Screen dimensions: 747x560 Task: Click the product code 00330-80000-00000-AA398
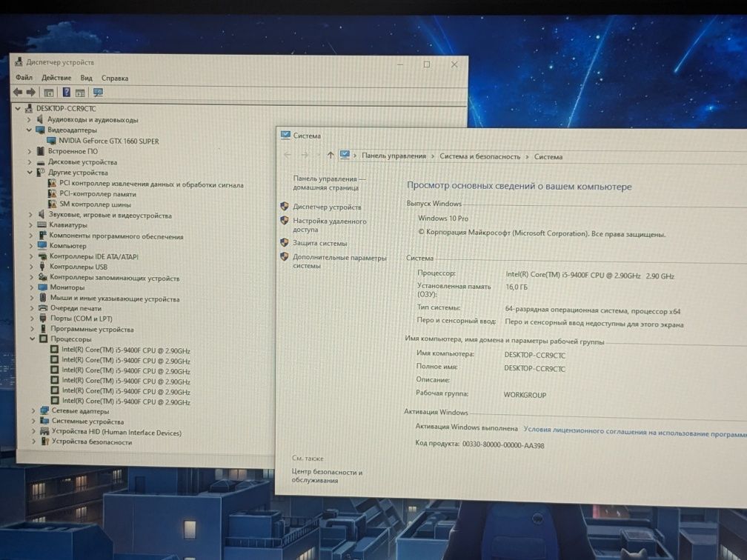coord(503,444)
